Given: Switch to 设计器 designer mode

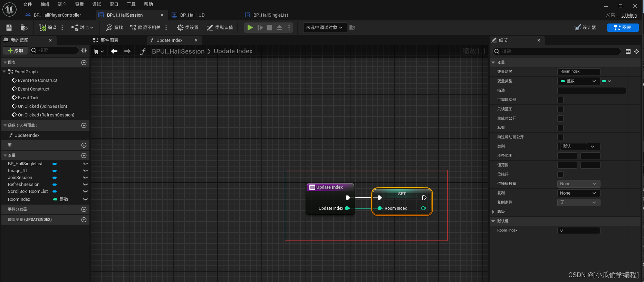Looking at the screenshot, I should [x=585, y=28].
